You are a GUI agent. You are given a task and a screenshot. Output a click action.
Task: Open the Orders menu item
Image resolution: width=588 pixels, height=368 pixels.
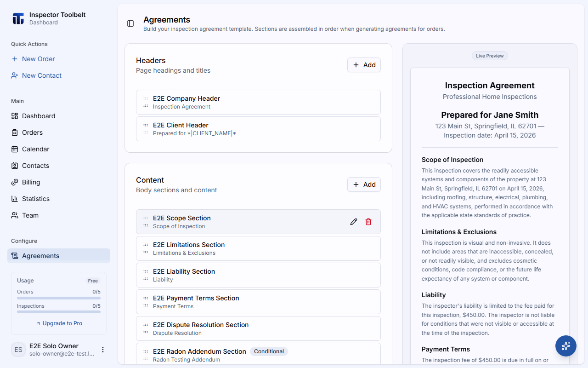click(x=59, y=132)
